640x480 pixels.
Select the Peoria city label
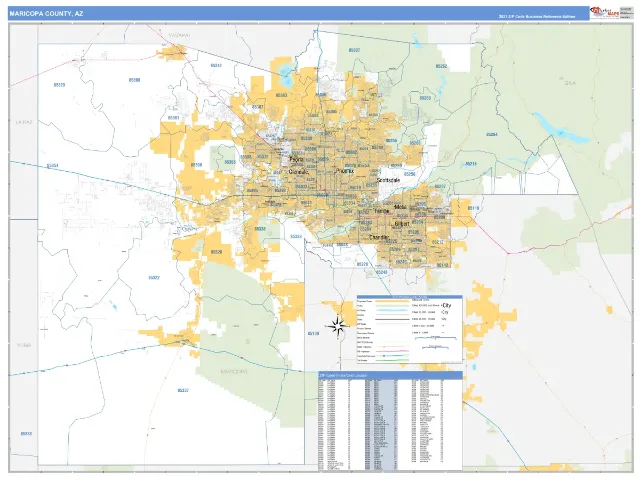pos(296,159)
